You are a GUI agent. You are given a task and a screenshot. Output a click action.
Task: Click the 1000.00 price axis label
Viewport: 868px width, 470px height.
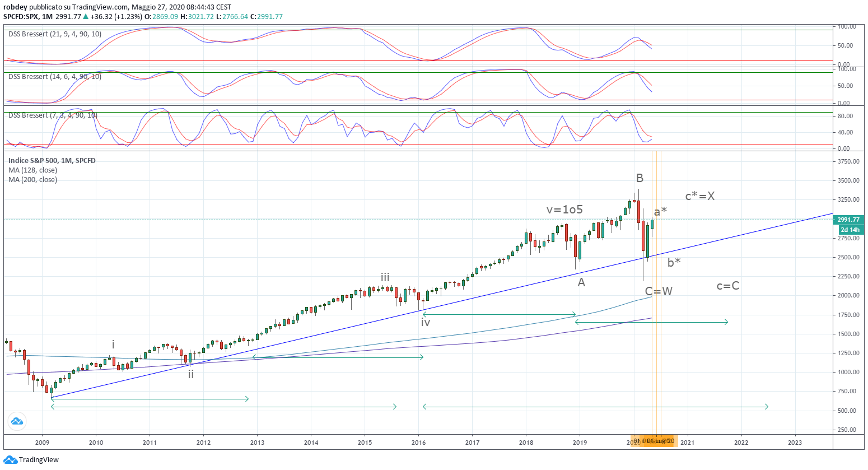(x=848, y=373)
